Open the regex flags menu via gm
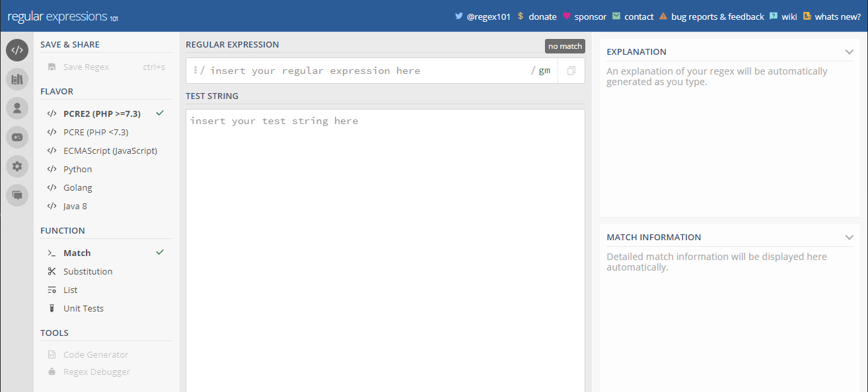 tap(546, 69)
